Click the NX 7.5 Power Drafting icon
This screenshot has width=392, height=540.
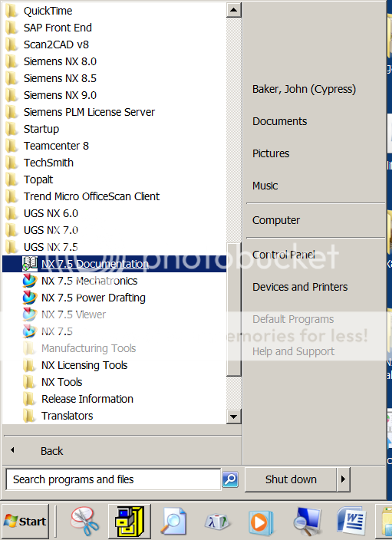[x=30, y=298]
